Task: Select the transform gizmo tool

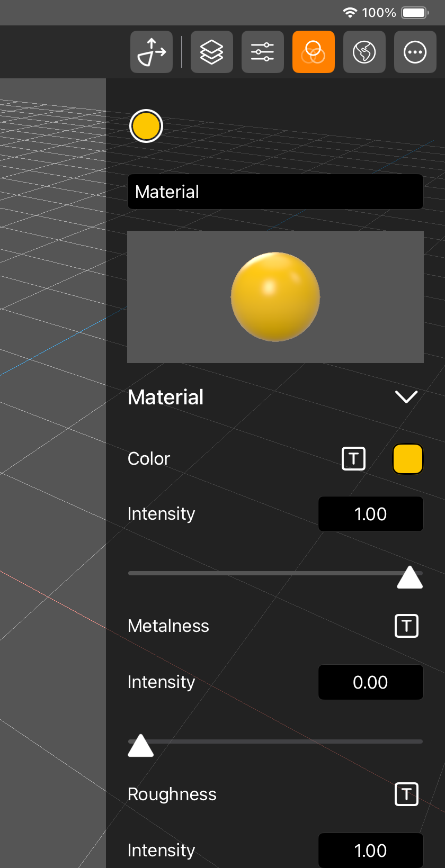Action: [x=152, y=52]
